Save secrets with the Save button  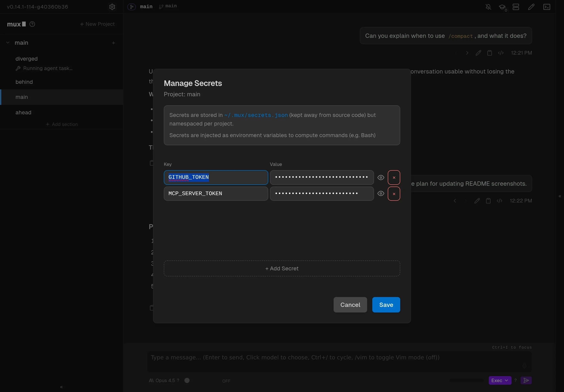[x=386, y=305]
